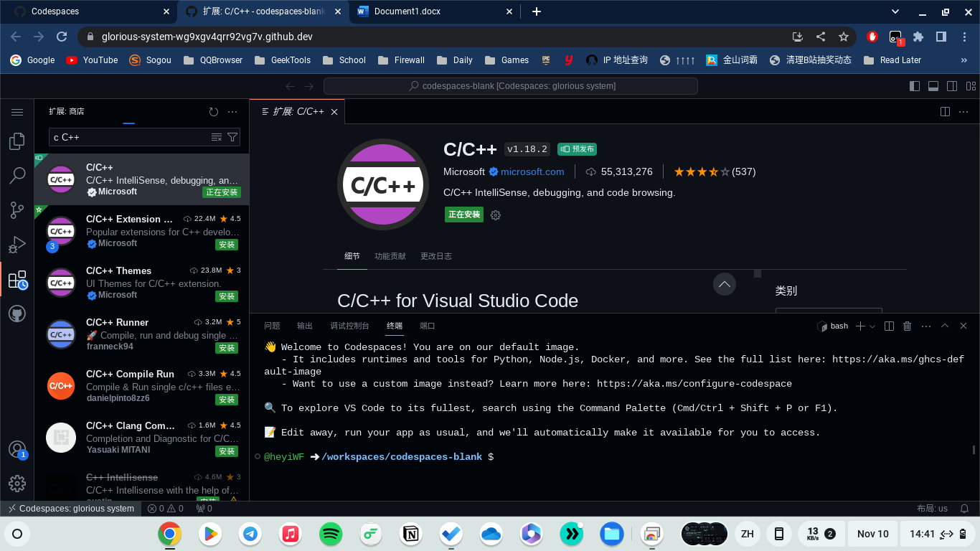The height and width of the screenshot is (551, 980).
Task: Toggle the primary side bar
Action: [915, 86]
